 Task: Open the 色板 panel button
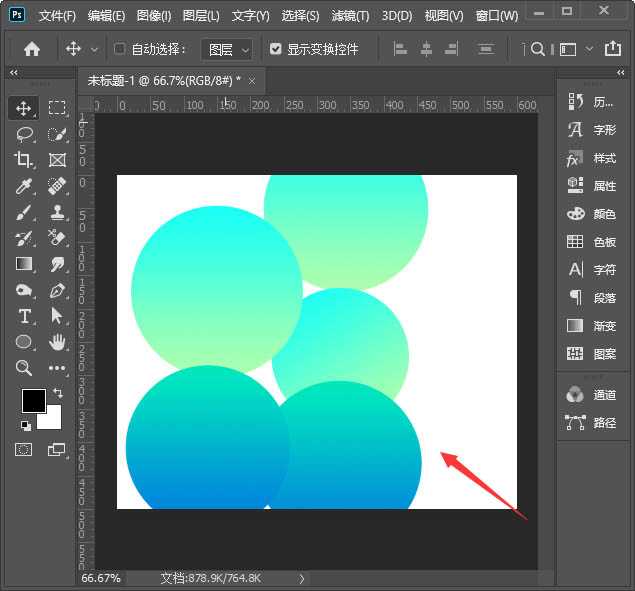[592, 242]
